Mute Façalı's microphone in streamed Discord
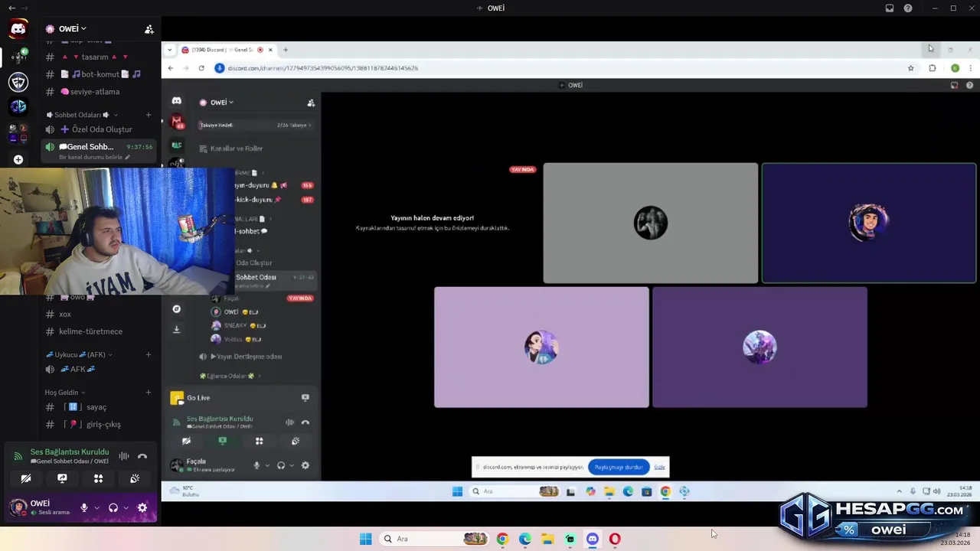Viewport: 980px width, 551px height. click(256, 465)
